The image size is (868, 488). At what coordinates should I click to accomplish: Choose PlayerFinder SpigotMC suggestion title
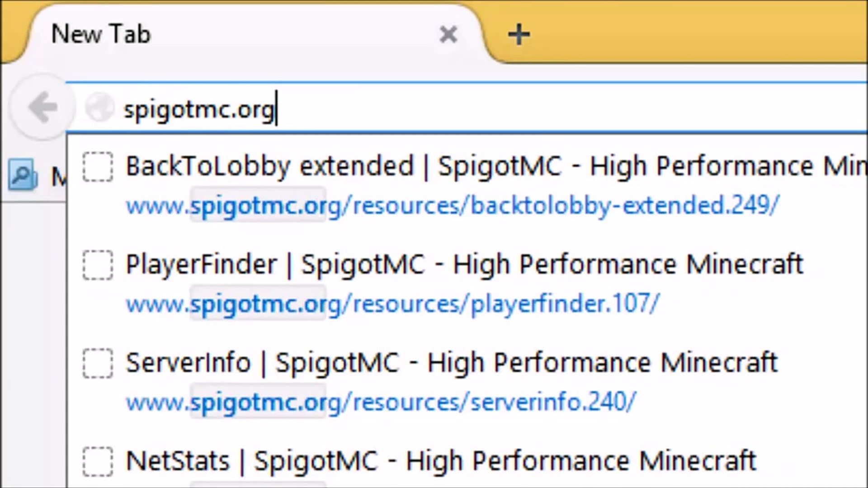(464, 264)
